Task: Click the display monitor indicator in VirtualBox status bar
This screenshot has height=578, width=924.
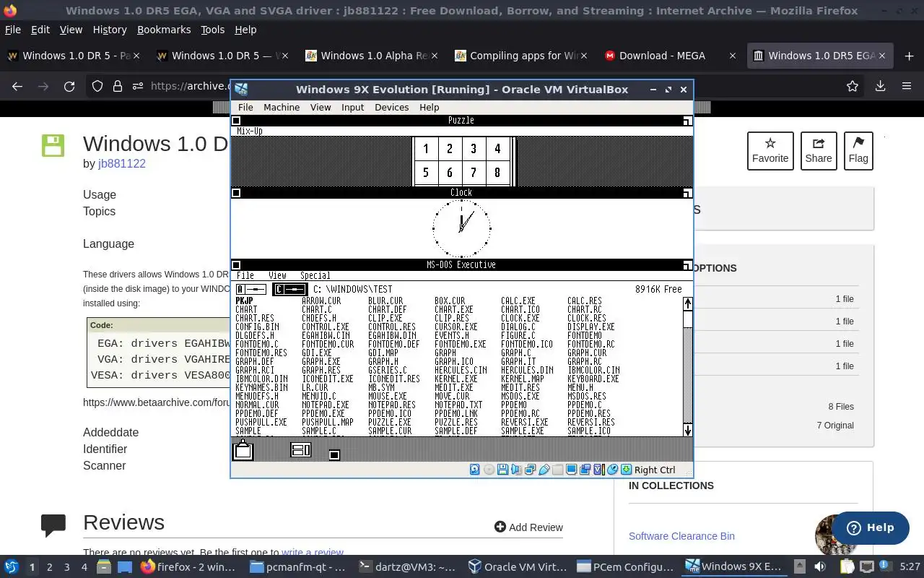Action: (571, 470)
